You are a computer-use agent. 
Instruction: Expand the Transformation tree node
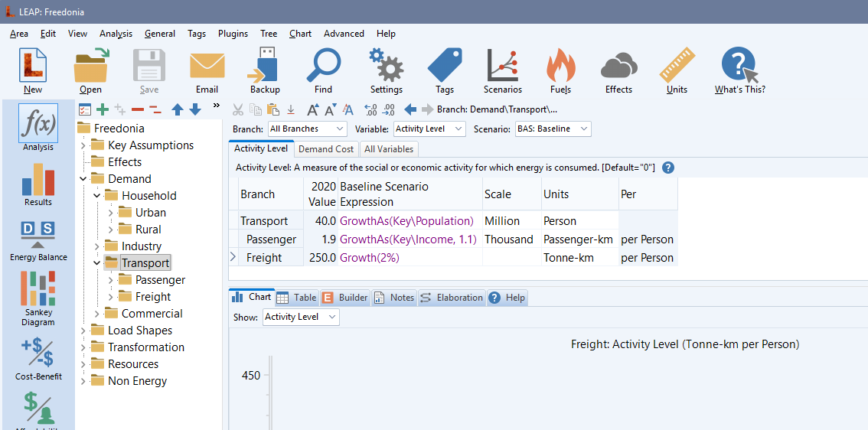(x=83, y=347)
